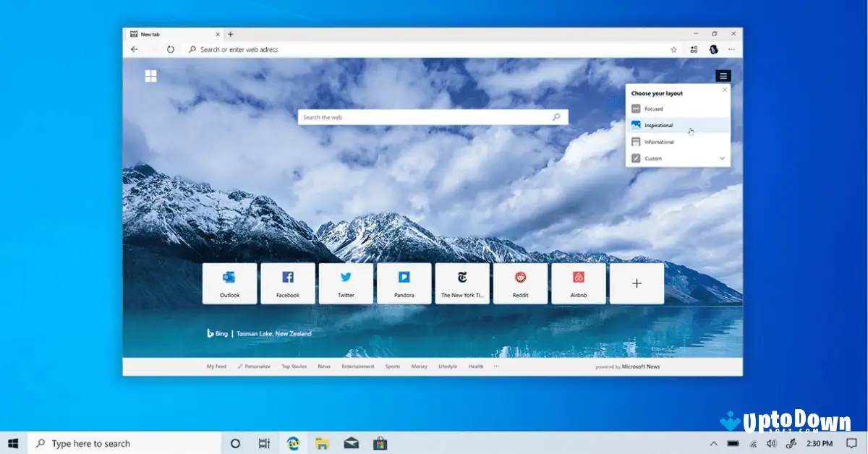Add current page to favorites

[x=673, y=49]
